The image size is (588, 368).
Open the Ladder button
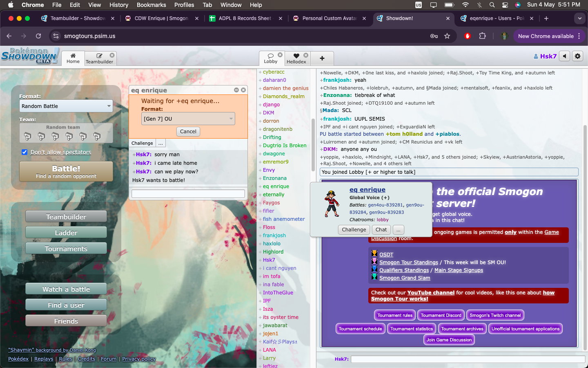coord(66,233)
